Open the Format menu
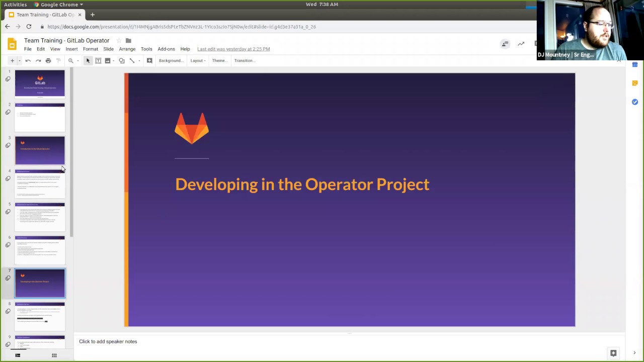This screenshot has width=644, height=362. pyautogui.click(x=91, y=49)
